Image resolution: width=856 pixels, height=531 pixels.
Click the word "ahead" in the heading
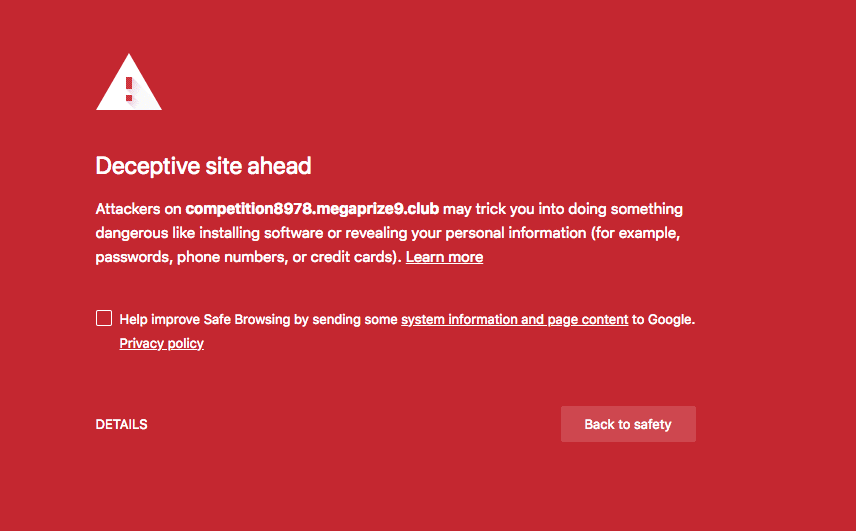tap(279, 165)
